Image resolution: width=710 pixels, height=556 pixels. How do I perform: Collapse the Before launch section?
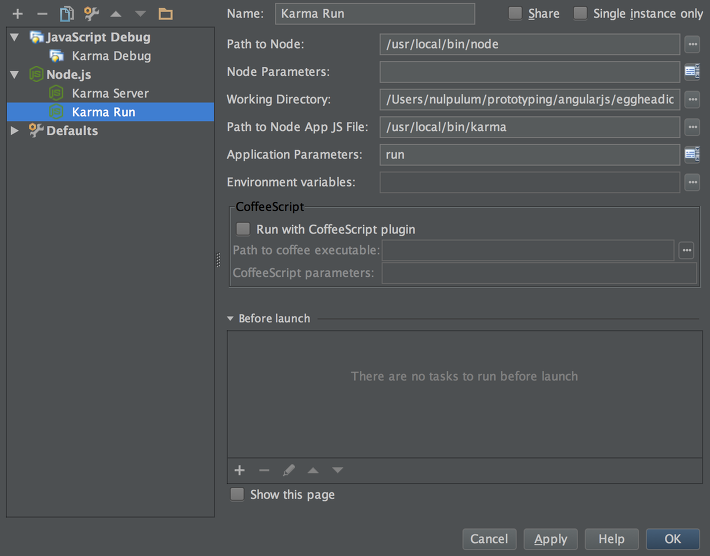coord(230,319)
